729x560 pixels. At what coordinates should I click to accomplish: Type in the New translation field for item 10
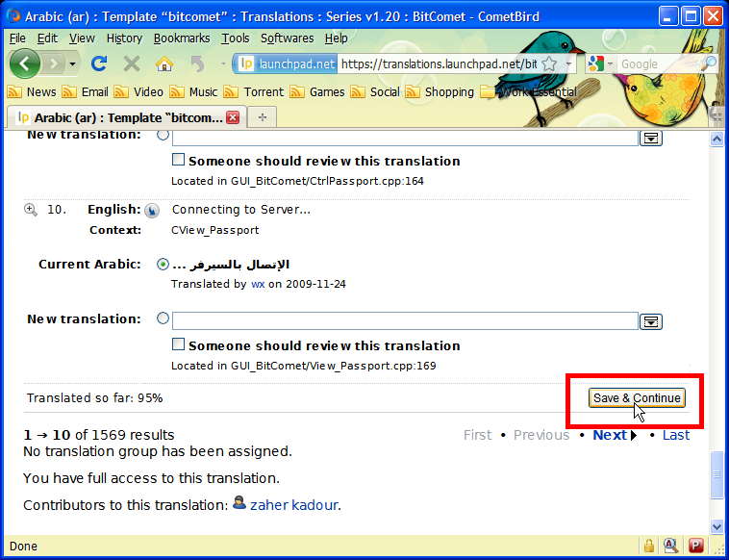click(x=405, y=320)
